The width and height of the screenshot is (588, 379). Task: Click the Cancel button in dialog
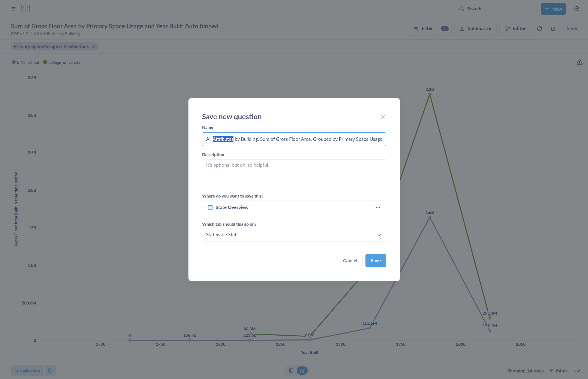[350, 261]
